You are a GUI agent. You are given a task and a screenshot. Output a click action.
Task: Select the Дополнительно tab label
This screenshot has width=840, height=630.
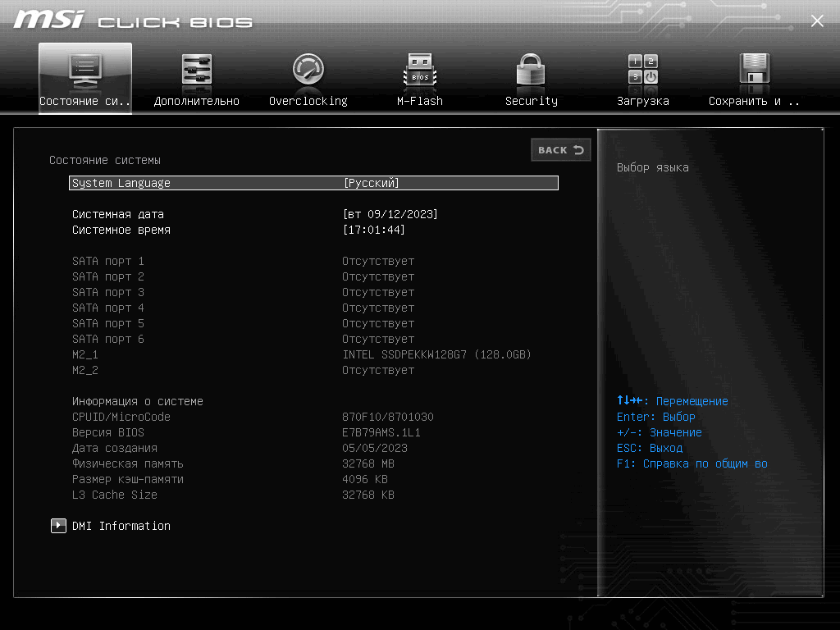pyautogui.click(x=197, y=101)
